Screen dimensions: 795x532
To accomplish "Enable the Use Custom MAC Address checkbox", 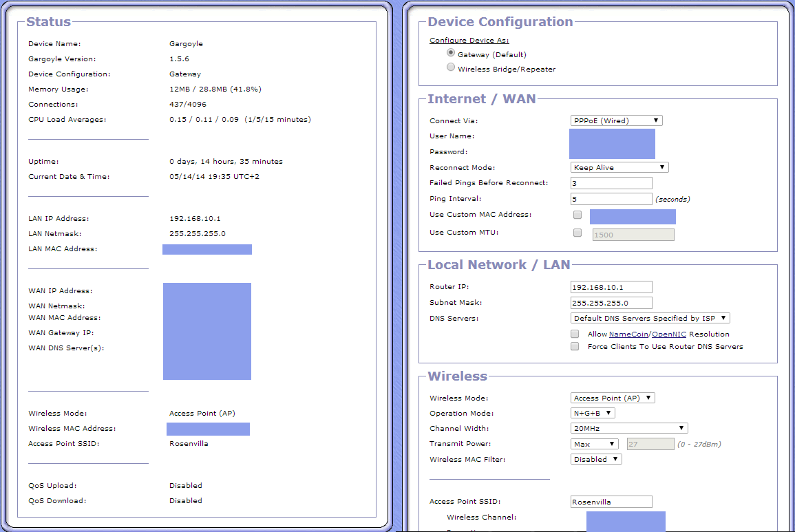I will click(577, 215).
